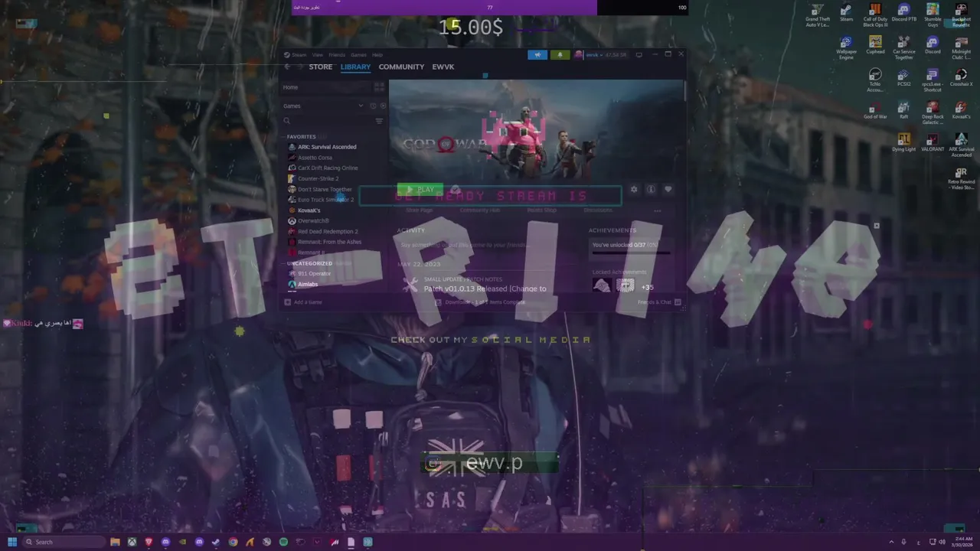Open God of War game info icon
Viewport: 980px width, 551px height.
click(651, 189)
